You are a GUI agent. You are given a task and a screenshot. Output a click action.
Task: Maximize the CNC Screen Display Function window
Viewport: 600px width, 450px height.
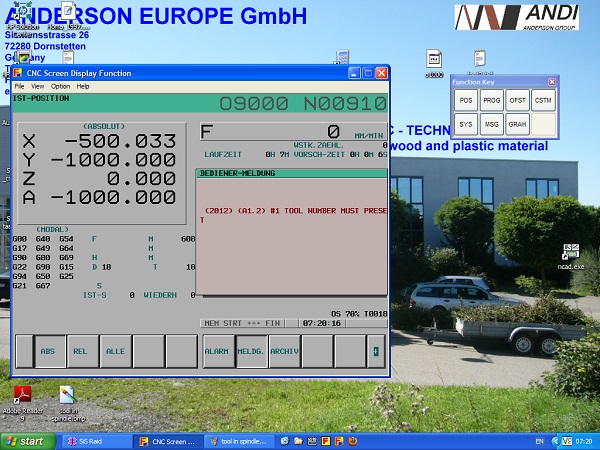click(368, 73)
